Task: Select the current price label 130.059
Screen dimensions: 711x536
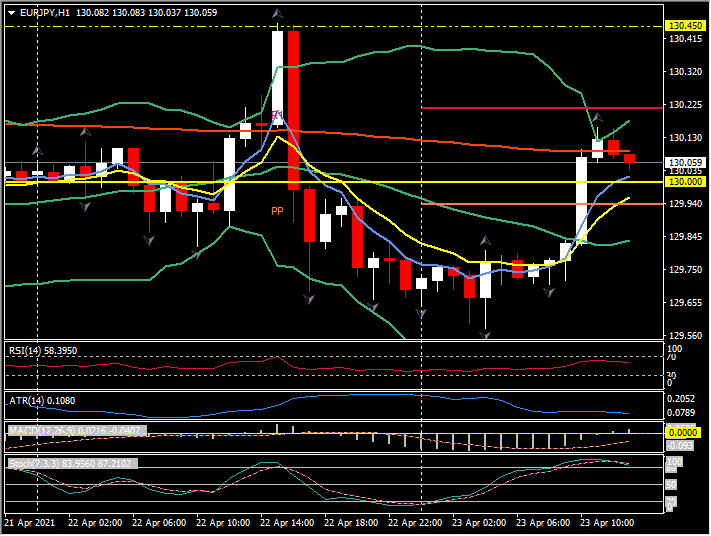Action: (x=684, y=162)
